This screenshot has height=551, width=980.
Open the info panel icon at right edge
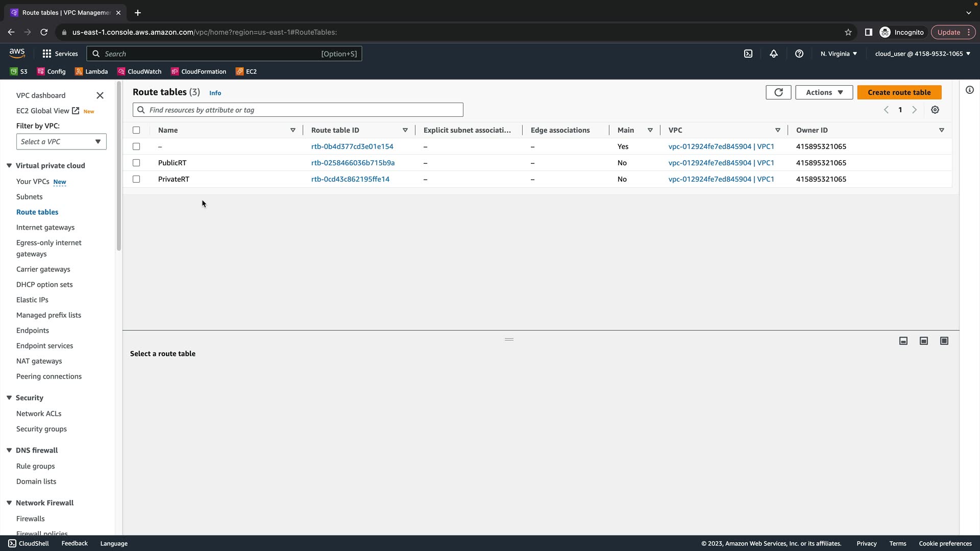coord(970,90)
